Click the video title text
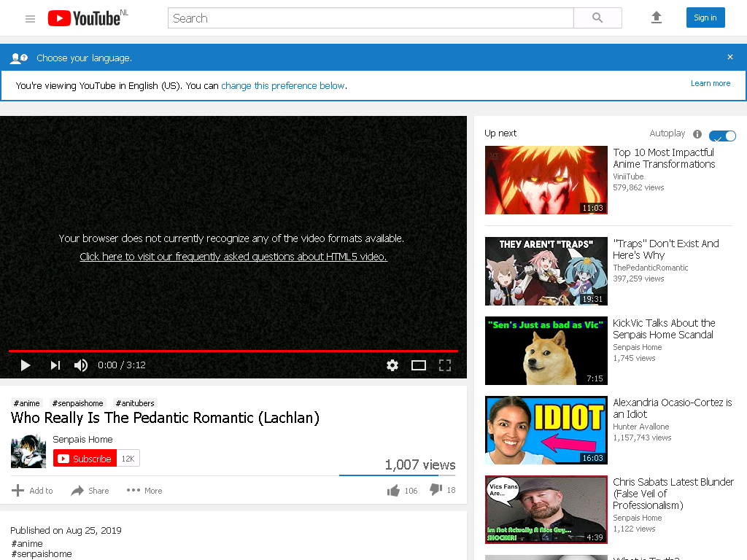The width and height of the screenshot is (747, 560). [x=165, y=418]
